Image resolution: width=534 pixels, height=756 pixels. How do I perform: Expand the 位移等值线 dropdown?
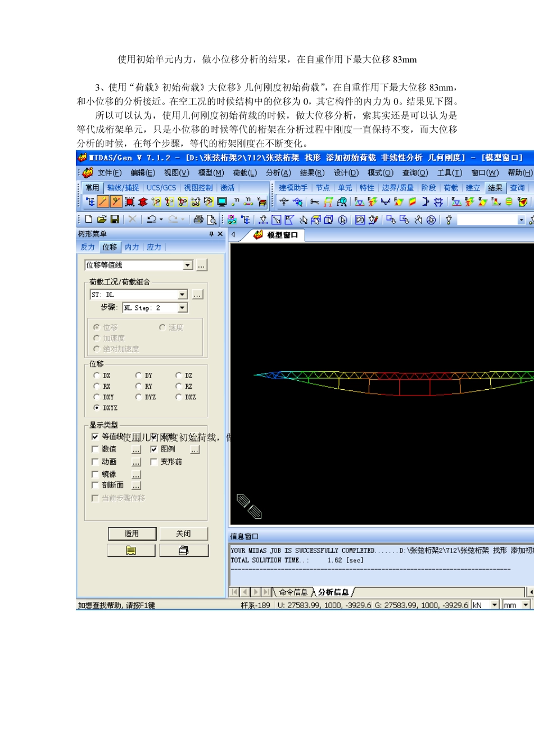click(x=188, y=265)
